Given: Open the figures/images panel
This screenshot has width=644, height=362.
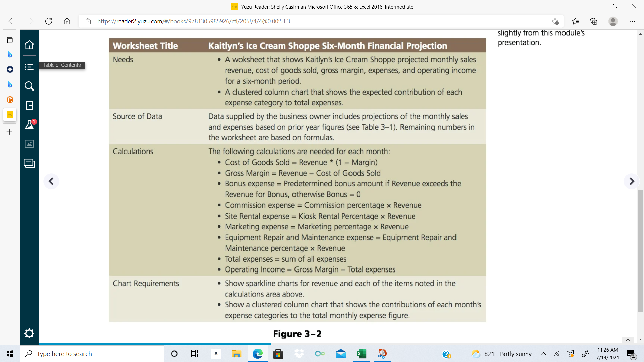Looking at the screenshot, I should click(29, 144).
